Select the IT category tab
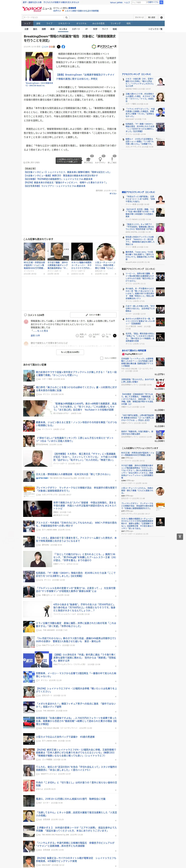The height and width of the screenshot is (868, 186). pyautogui.click(x=86, y=29)
